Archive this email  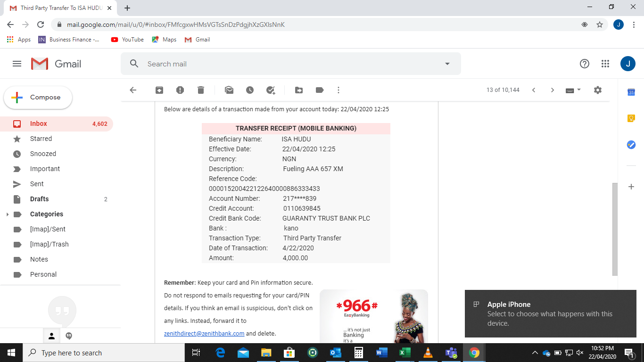coord(159,90)
